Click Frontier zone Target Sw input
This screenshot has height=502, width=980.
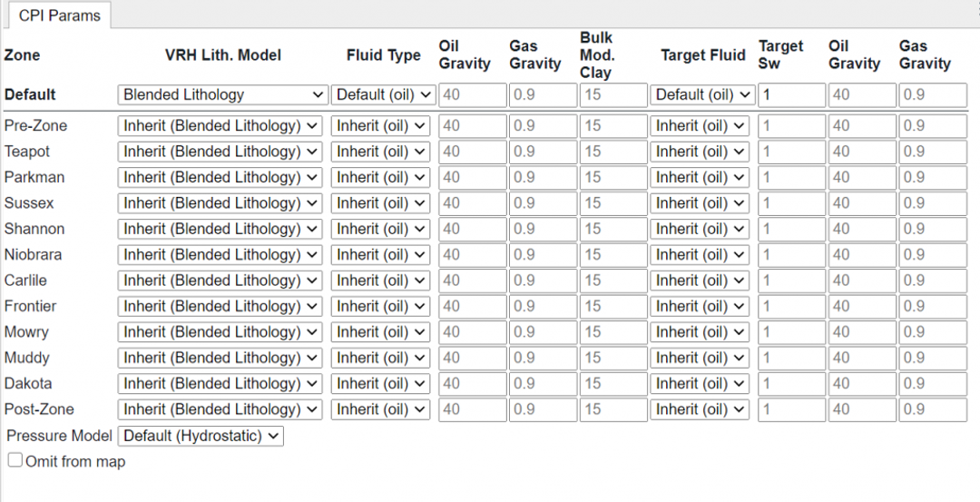792,306
